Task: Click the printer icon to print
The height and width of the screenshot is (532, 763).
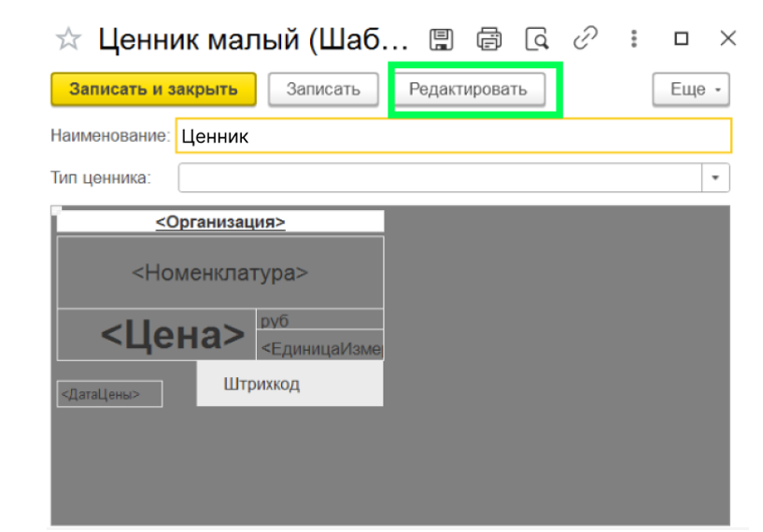Action: point(488,39)
